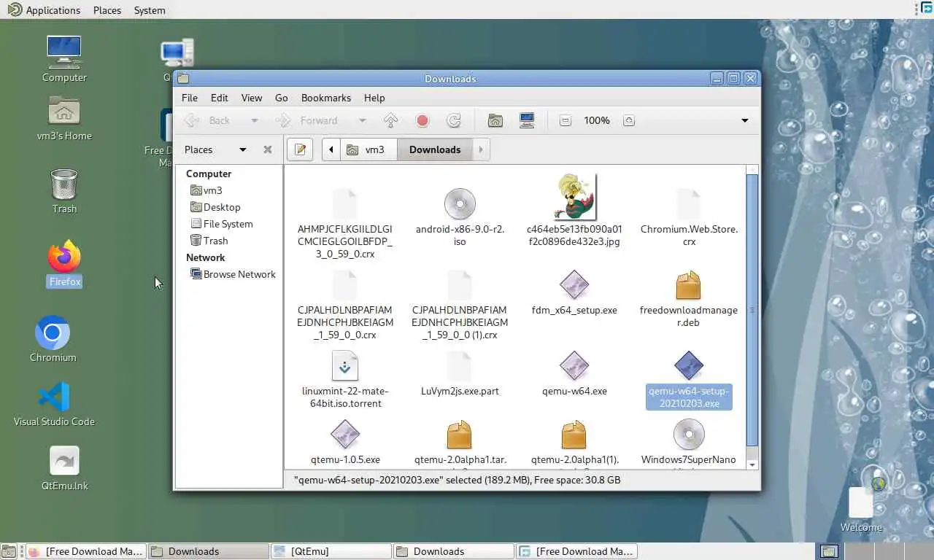The width and height of the screenshot is (934, 560).
Task: Select qtemu-1.0.5.exe file icon
Action: coord(344,435)
